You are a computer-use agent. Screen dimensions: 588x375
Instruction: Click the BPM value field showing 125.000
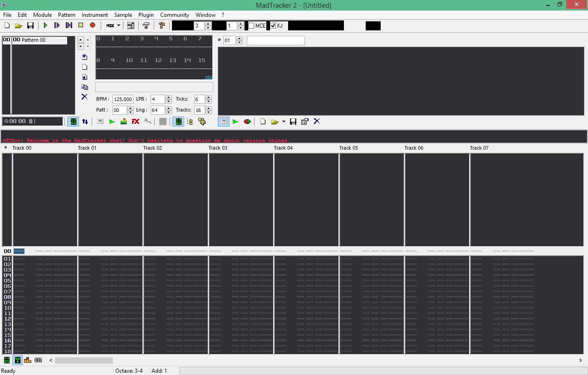(x=123, y=99)
